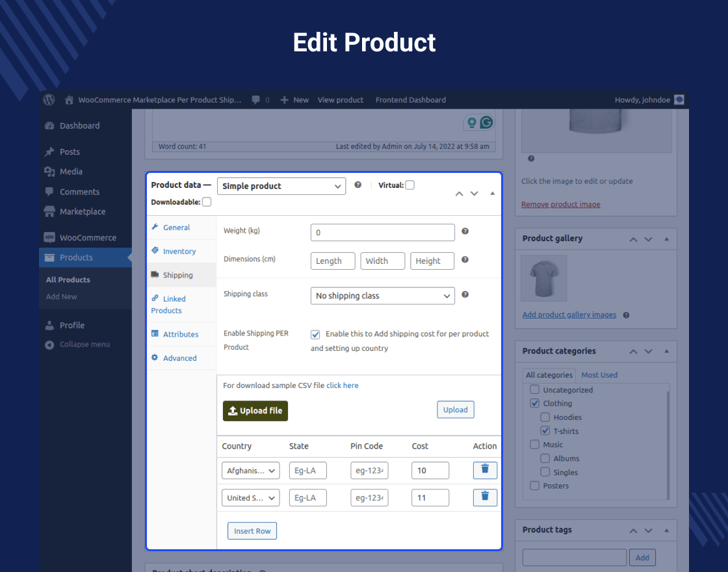Screen dimensions: 728x572
Task: Delete the Afghanistan shipping row
Action: pos(485,470)
